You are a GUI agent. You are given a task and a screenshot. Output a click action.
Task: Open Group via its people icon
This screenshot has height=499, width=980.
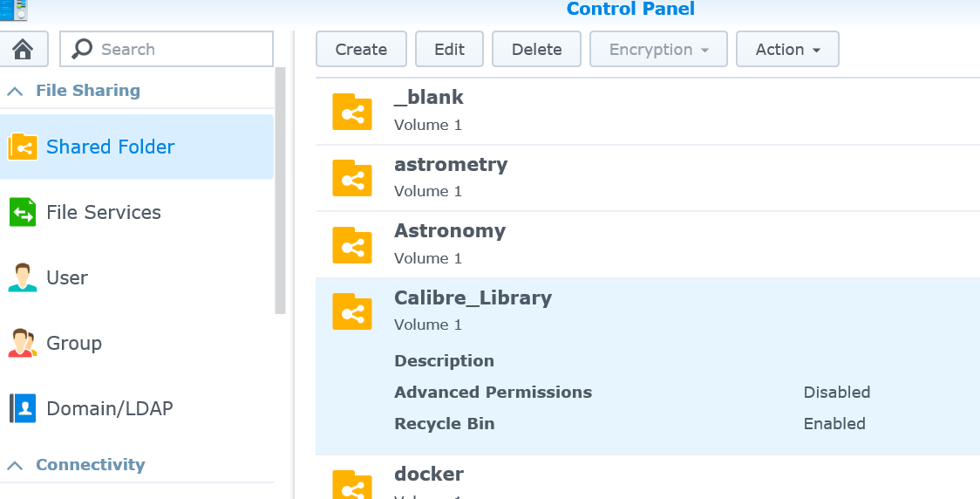tap(23, 343)
